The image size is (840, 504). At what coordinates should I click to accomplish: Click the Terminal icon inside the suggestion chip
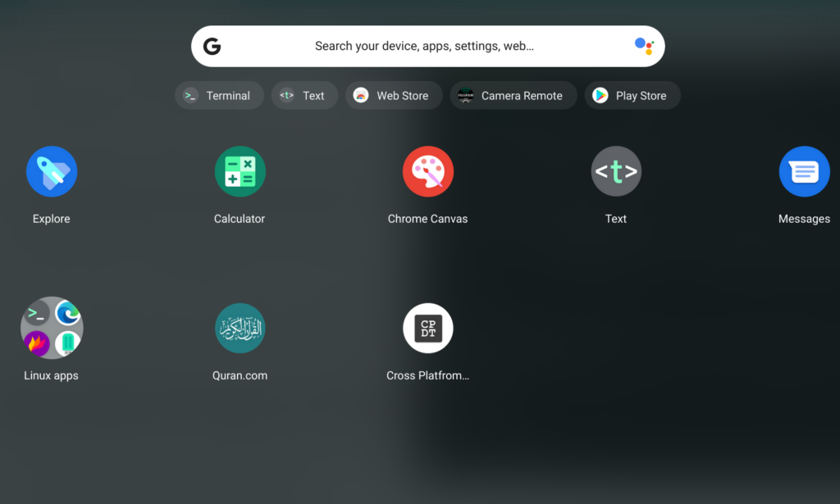pos(190,95)
